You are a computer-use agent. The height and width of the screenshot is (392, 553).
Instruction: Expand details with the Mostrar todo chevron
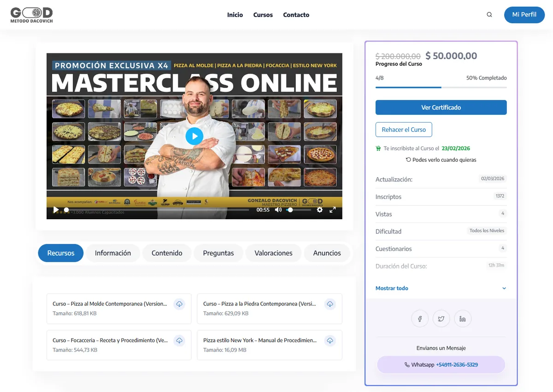tap(504, 288)
